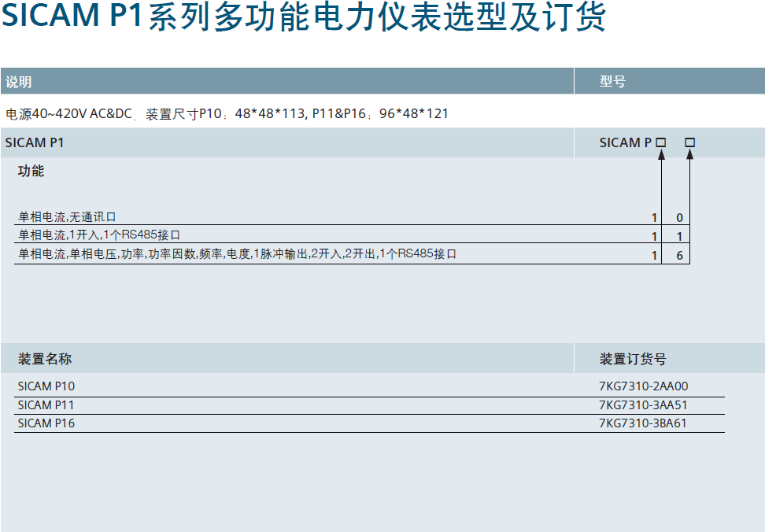Click the code digit 6 in the third function row

click(679, 255)
